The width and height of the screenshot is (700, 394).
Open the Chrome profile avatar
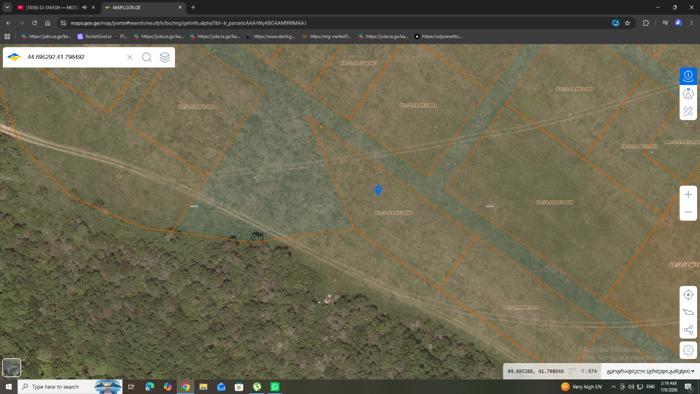tap(678, 23)
